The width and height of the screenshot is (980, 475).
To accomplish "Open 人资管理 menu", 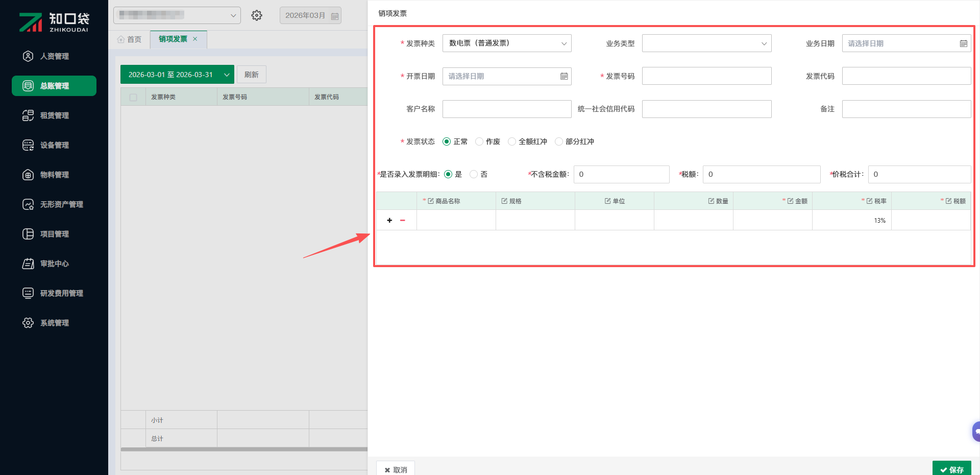I will (54, 56).
